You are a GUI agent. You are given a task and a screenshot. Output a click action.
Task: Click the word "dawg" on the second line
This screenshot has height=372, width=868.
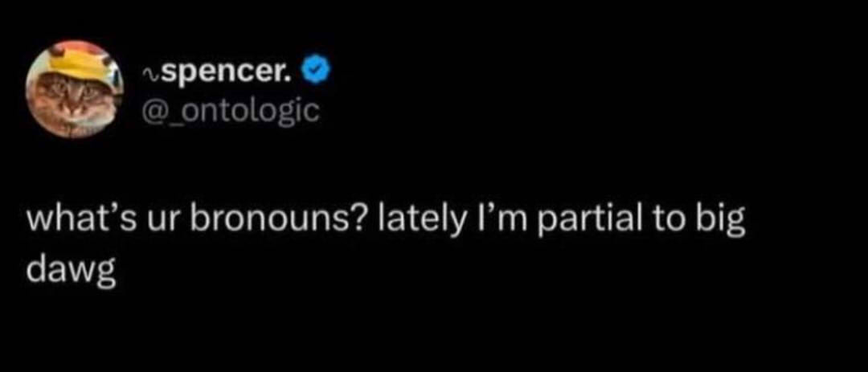(71, 270)
